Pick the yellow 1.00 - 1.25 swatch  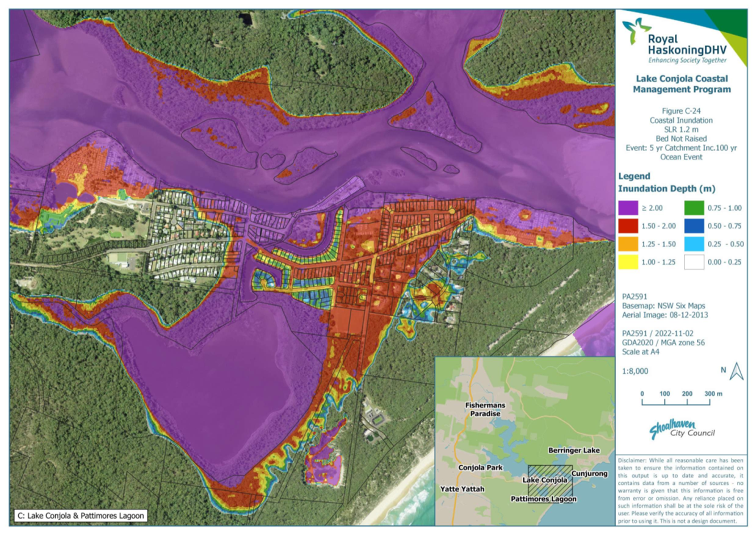pos(628,262)
